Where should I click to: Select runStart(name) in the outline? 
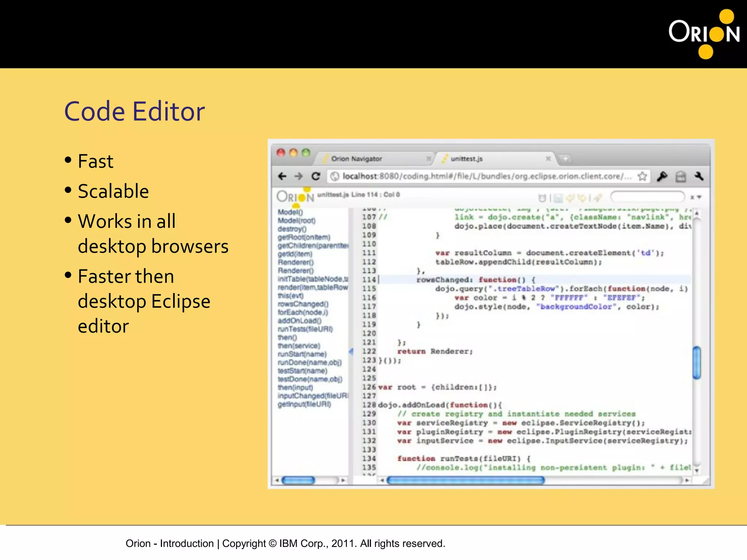point(302,354)
